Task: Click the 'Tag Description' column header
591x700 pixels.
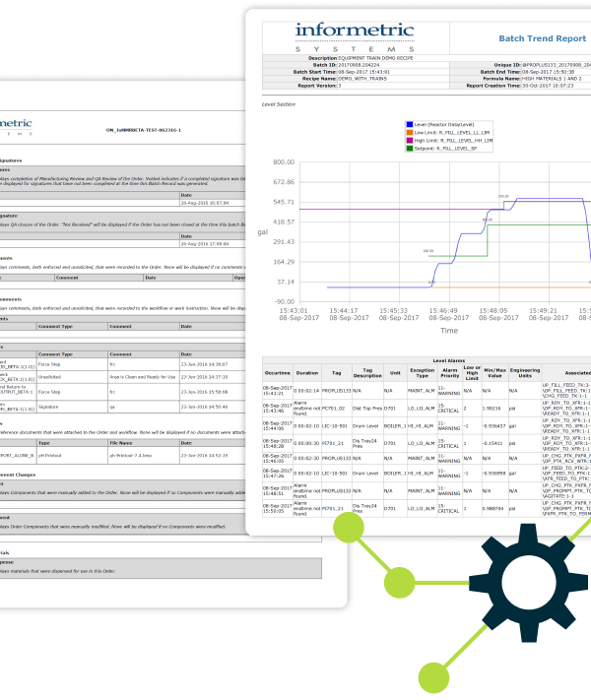Action: [367, 373]
